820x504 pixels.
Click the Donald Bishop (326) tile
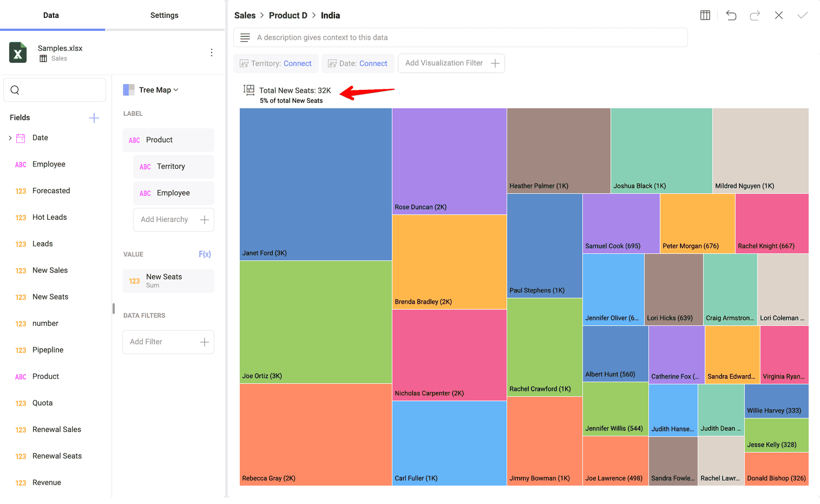pyautogui.click(x=777, y=469)
